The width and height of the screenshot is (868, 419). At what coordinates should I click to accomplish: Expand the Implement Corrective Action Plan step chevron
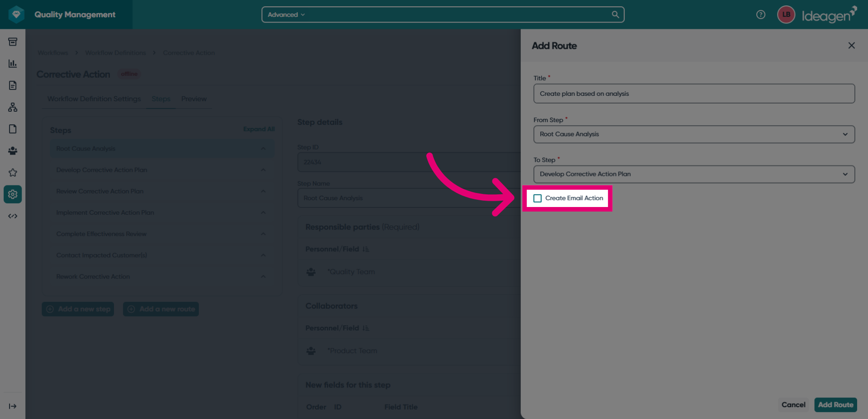[x=263, y=212]
